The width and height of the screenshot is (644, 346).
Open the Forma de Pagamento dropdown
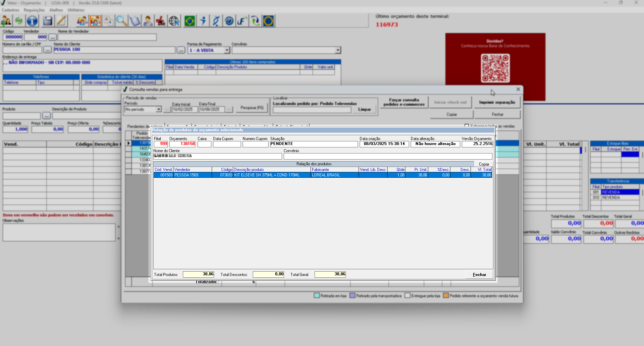tap(227, 50)
